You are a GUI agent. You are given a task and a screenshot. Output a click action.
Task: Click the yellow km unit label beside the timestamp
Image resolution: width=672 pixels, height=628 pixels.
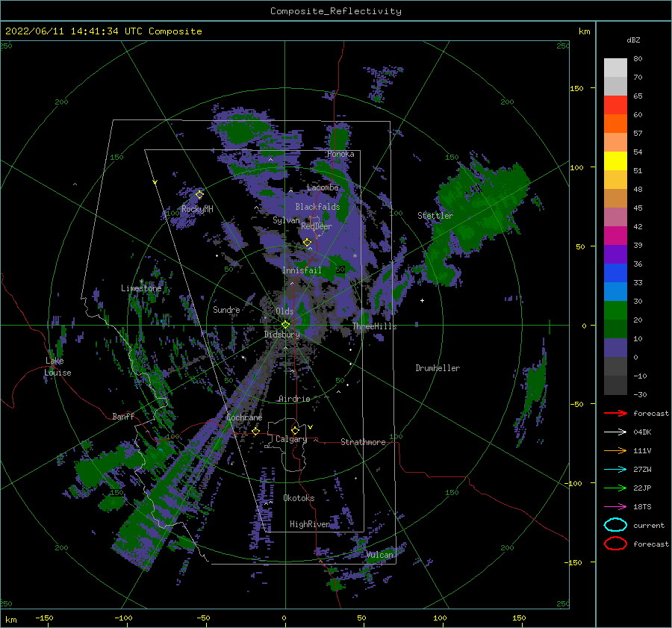pyautogui.click(x=584, y=31)
